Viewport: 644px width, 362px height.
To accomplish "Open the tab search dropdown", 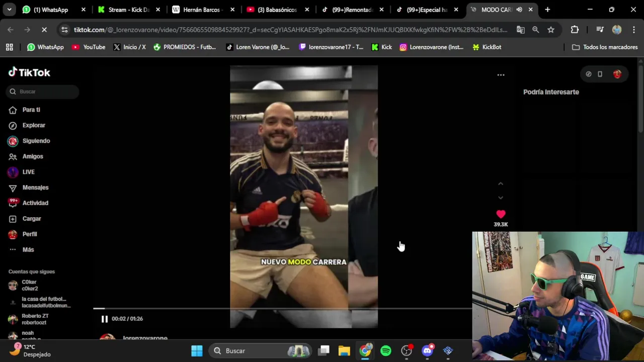I will 9,10.
